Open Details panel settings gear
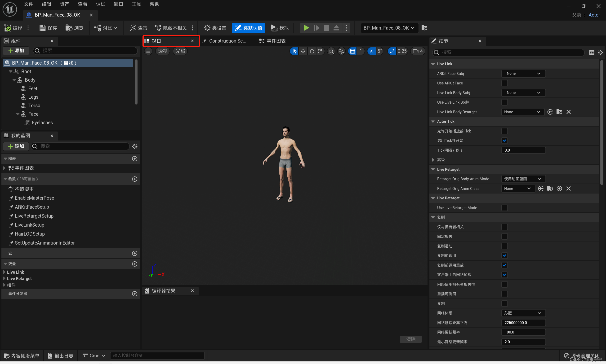 tap(600, 52)
